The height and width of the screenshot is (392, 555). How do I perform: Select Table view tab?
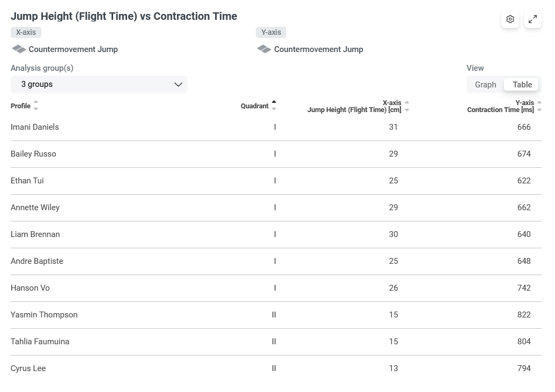[522, 84]
